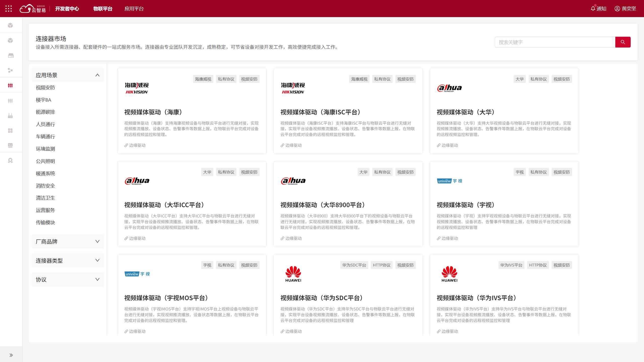The width and height of the screenshot is (644, 362).
Task: Click Huawei logo on 华为SDC平台 card
Action: [293, 274]
